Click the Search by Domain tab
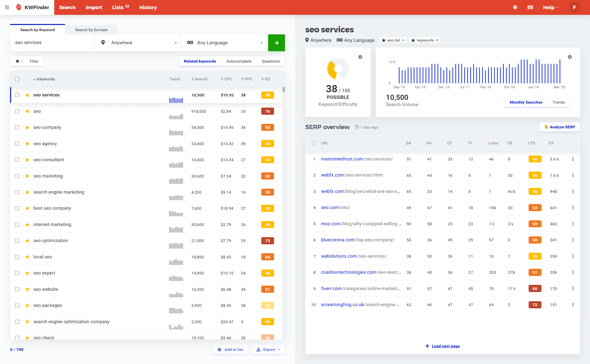Screen dimensions: 590x364 coord(91,29)
